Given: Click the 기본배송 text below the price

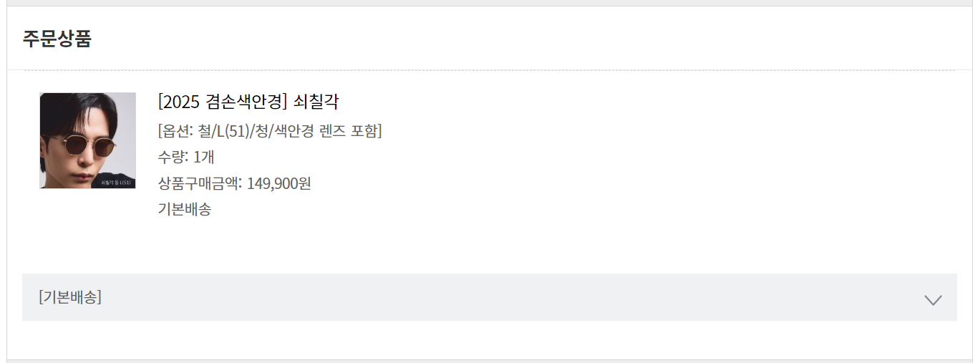Looking at the screenshot, I should [185, 210].
